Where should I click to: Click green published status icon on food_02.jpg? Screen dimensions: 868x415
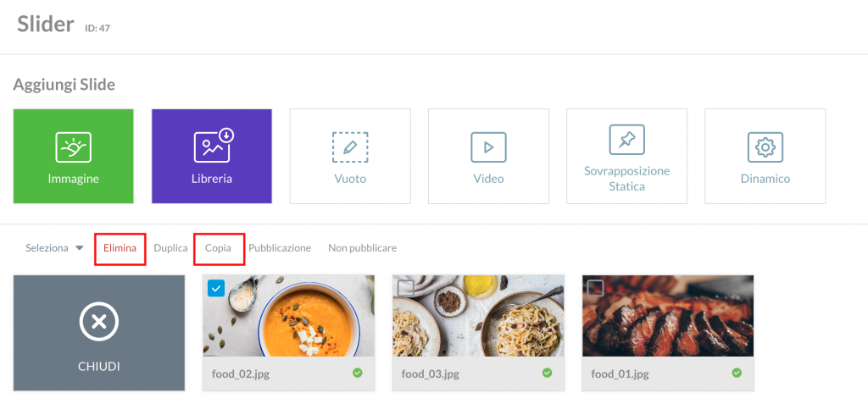coord(358,373)
